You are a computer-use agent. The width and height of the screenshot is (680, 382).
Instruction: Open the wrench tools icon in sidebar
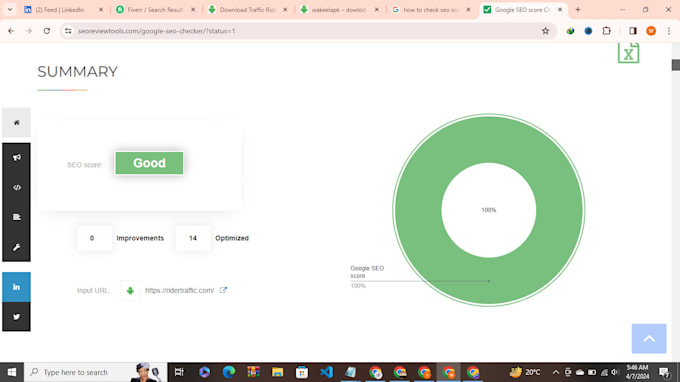[x=16, y=247]
